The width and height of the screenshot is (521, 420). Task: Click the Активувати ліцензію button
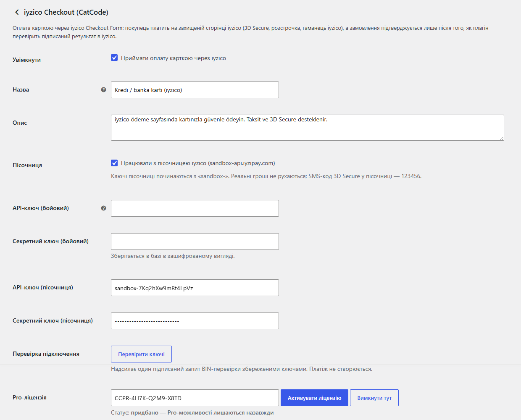point(314,398)
